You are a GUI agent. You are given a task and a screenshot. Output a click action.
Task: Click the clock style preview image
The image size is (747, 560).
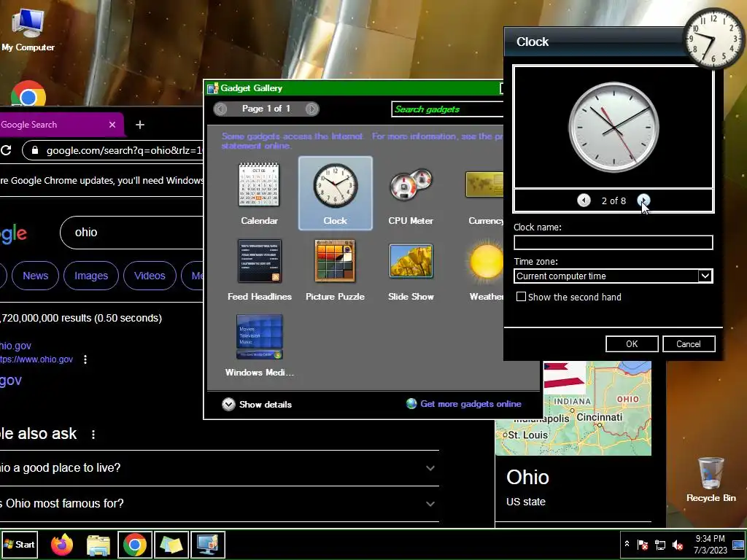[x=613, y=127]
